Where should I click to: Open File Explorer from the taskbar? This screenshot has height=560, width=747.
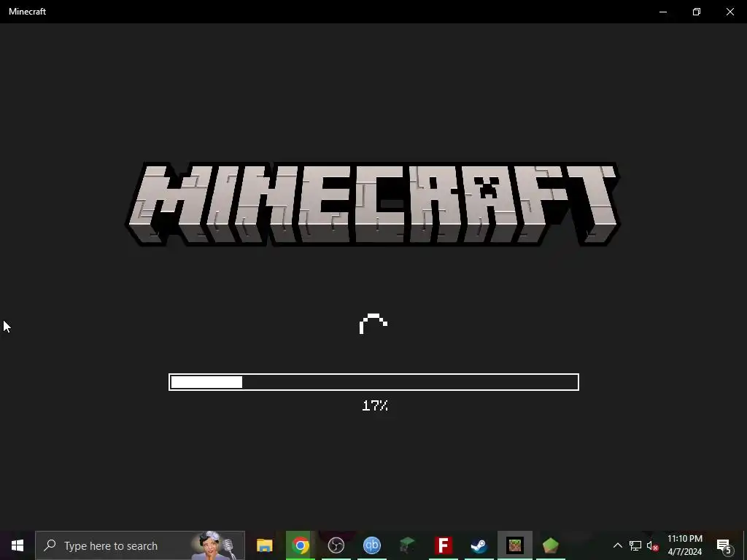pos(264,545)
